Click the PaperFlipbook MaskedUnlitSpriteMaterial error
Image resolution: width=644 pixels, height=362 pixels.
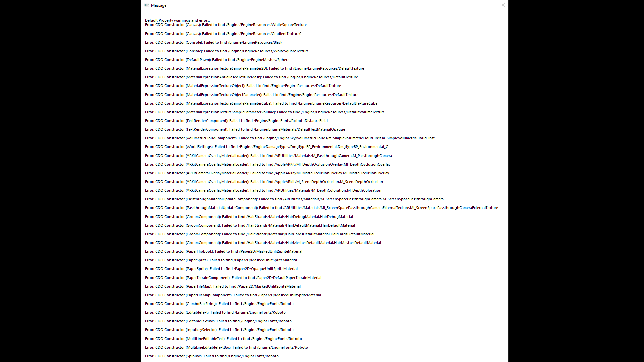pos(223,251)
